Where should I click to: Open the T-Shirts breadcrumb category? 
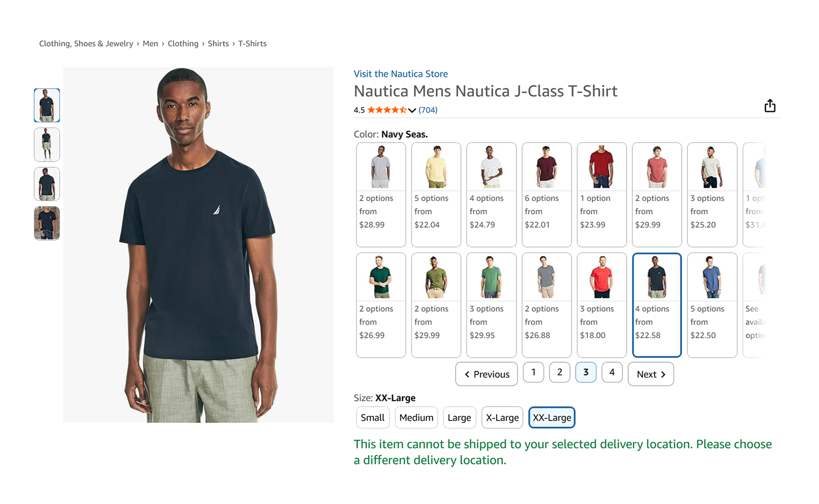pos(252,44)
